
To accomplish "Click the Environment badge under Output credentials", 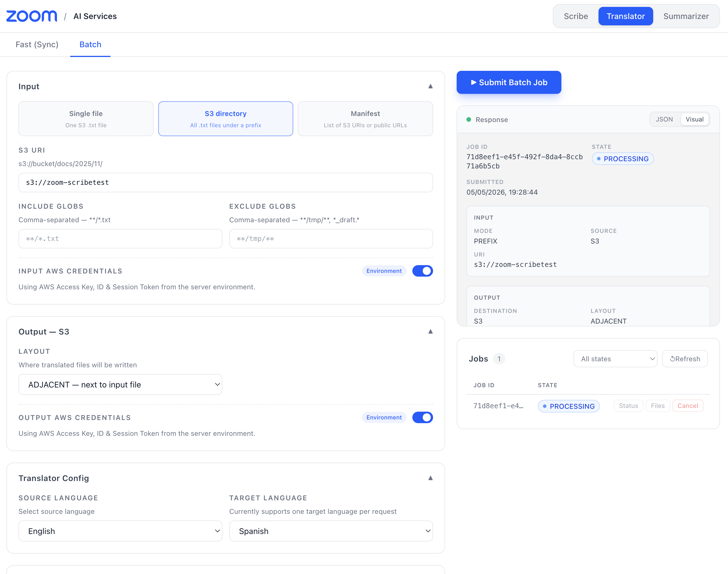I will (x=384, y=417).
